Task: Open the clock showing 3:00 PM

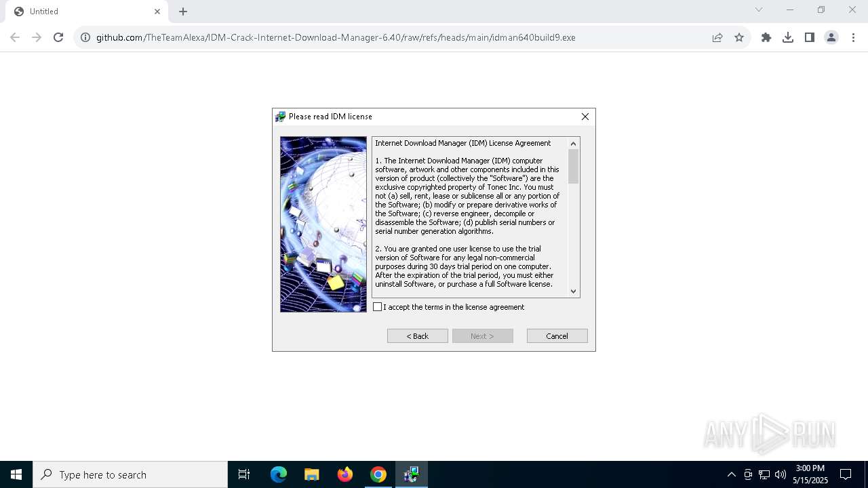Action: tap(810, 474)
